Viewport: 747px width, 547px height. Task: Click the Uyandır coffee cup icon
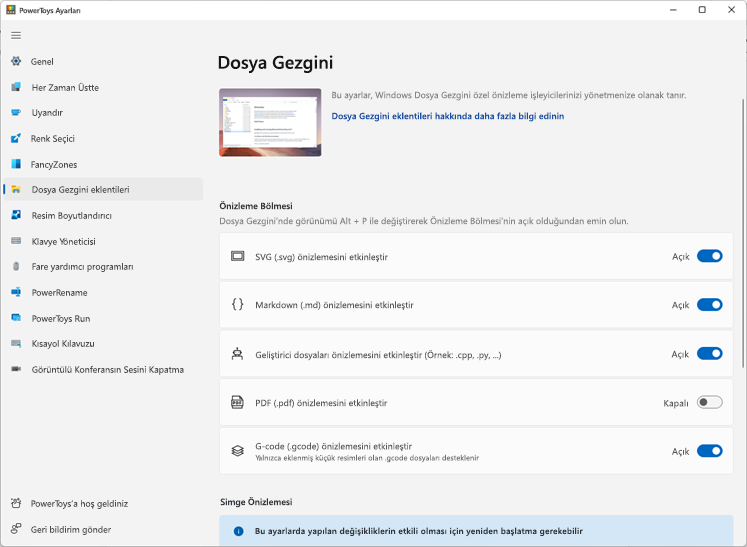(16, 112)
